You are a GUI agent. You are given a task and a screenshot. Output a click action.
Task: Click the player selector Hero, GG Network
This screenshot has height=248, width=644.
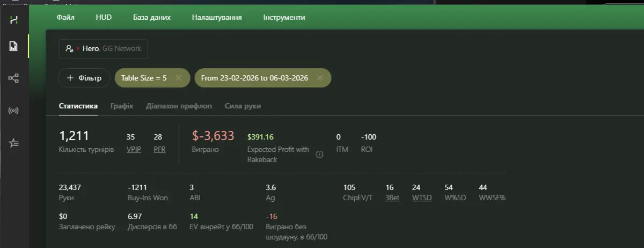[x=104, y=48]
